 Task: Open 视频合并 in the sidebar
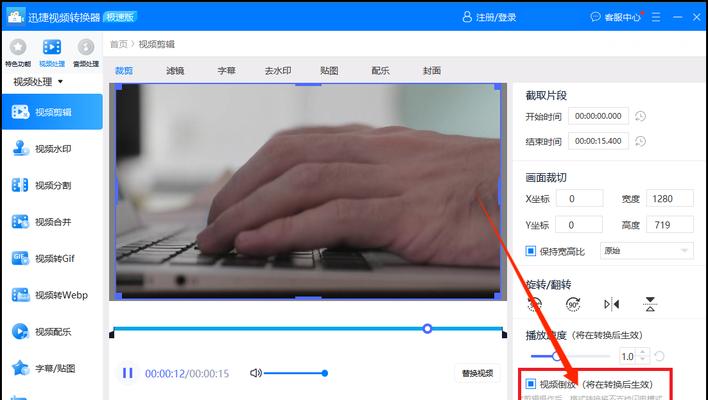(x=53, y=222)
